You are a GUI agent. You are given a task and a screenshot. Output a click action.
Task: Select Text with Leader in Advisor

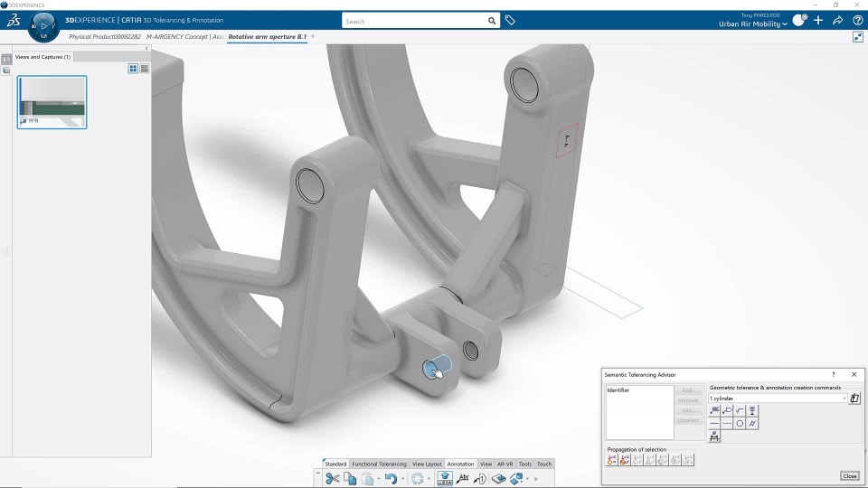pyautogui.click(x=714, y=410)
